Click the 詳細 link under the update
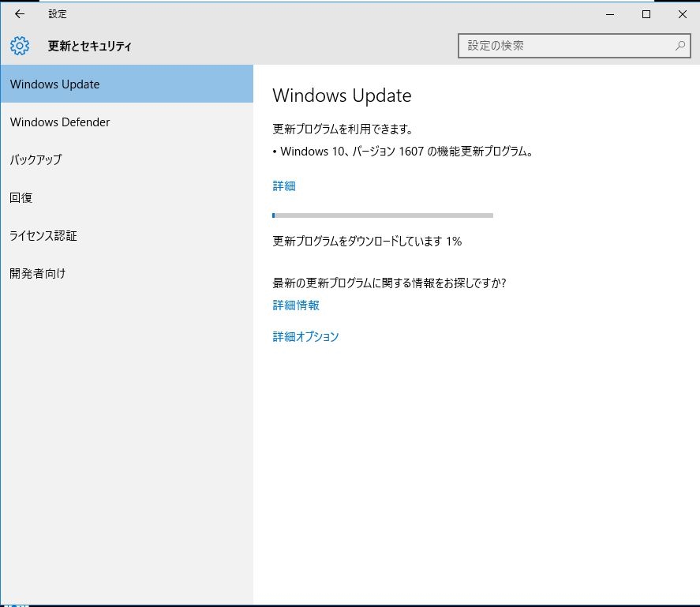 click(284, 185)
